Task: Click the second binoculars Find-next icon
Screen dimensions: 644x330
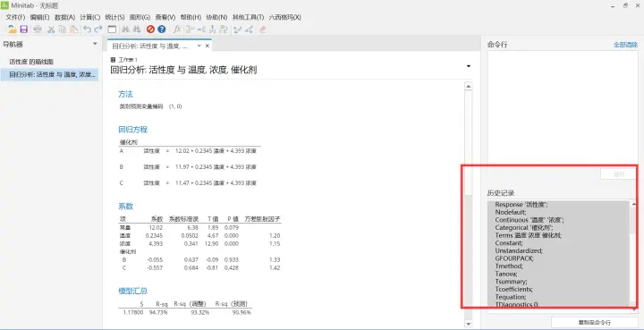Action: tap(137, 30)
